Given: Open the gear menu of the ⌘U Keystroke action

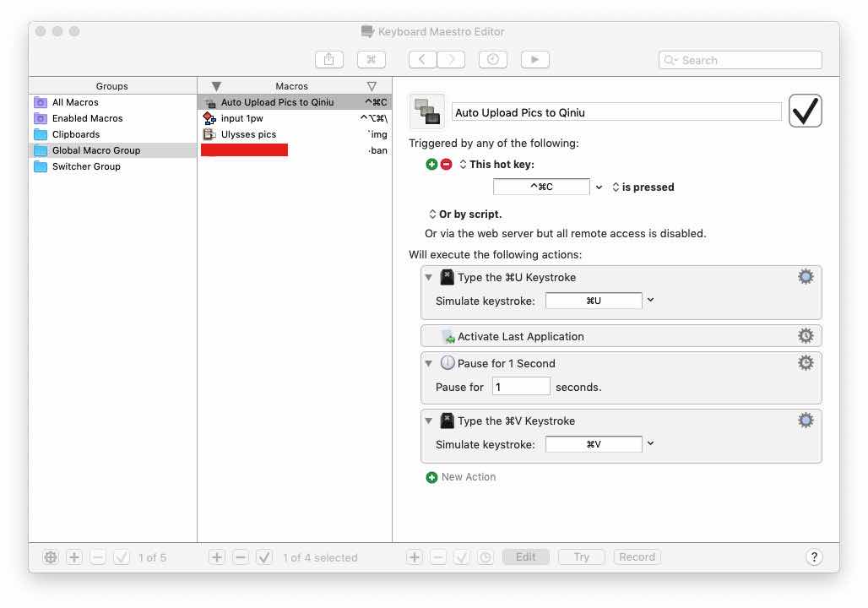Looking at the screenshot, I should (x=806, y=277).
